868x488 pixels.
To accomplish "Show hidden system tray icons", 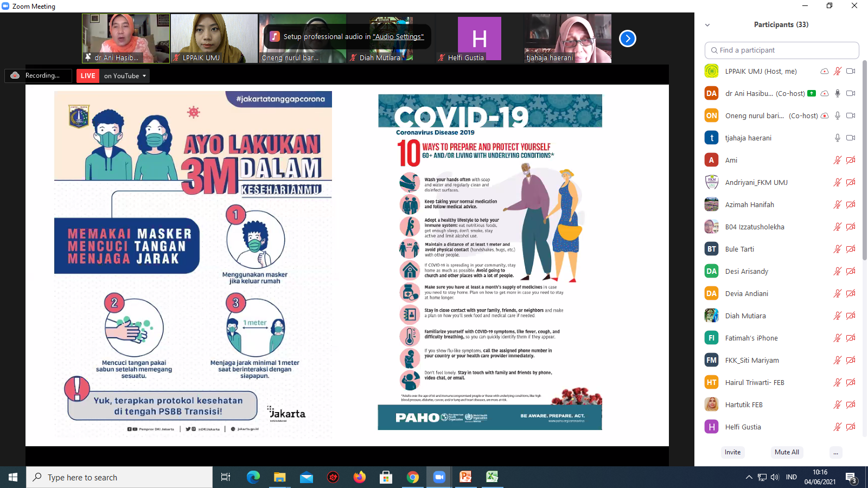I will point(749,477).
